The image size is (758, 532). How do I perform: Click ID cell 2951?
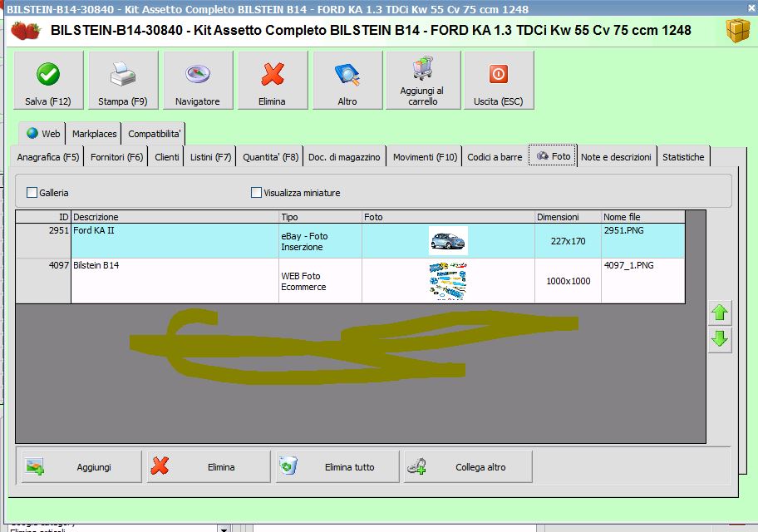click(x=43, y=240)
